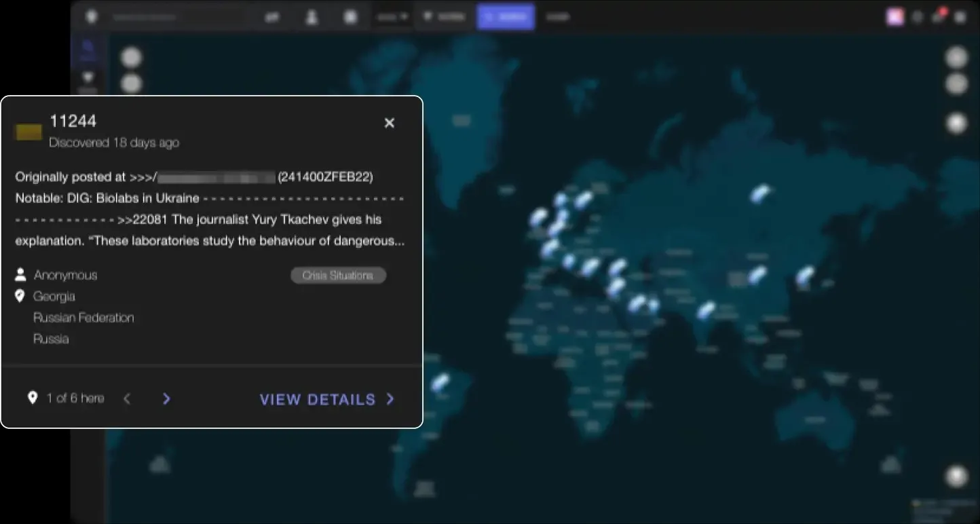
Task: Click the blue highlighted button in top toolbar
Action: (506, 17)
